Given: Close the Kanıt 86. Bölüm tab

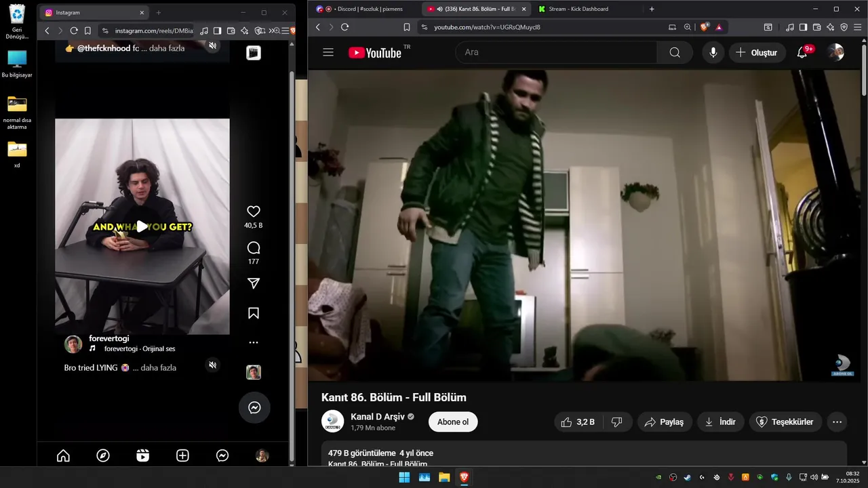Looking at the screenshot, I should click(523, 9).
